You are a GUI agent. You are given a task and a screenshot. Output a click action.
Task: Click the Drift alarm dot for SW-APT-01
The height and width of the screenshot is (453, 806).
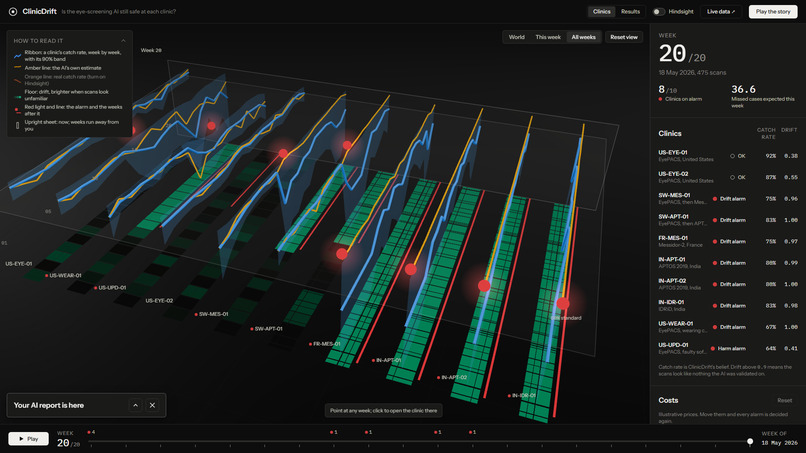coord(715,220)
